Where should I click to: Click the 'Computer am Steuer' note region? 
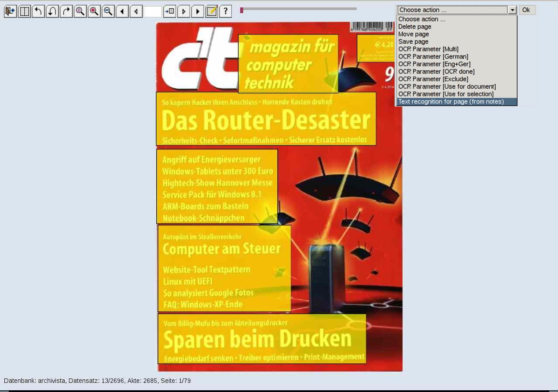[224, 268]
